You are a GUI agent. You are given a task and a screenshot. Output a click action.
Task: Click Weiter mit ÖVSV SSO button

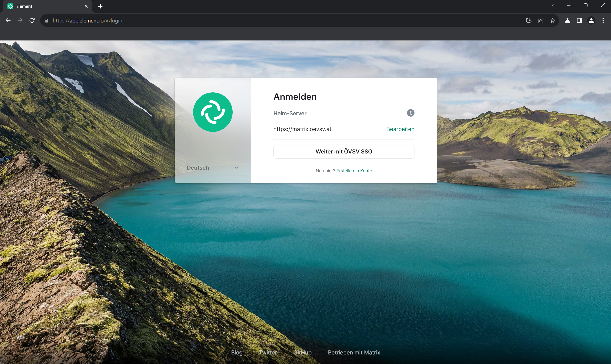coord(344,152)
